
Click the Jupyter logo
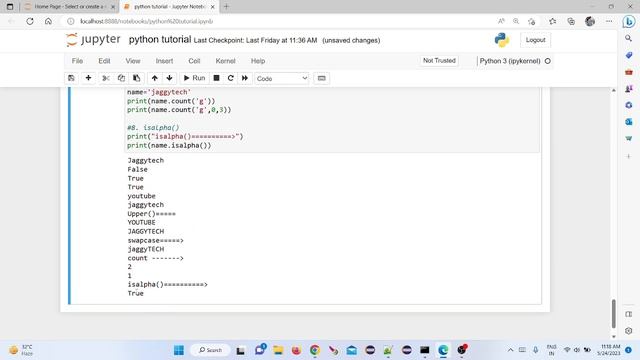93,40
